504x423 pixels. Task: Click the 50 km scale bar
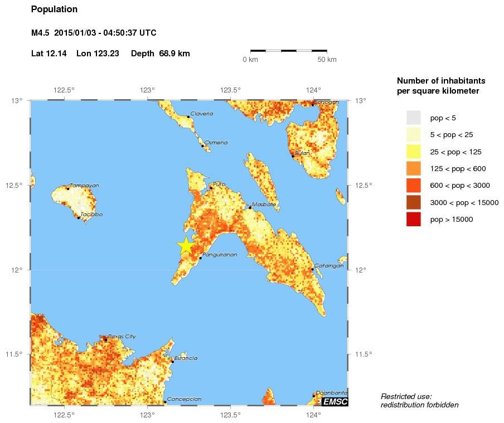coord(289,51)
